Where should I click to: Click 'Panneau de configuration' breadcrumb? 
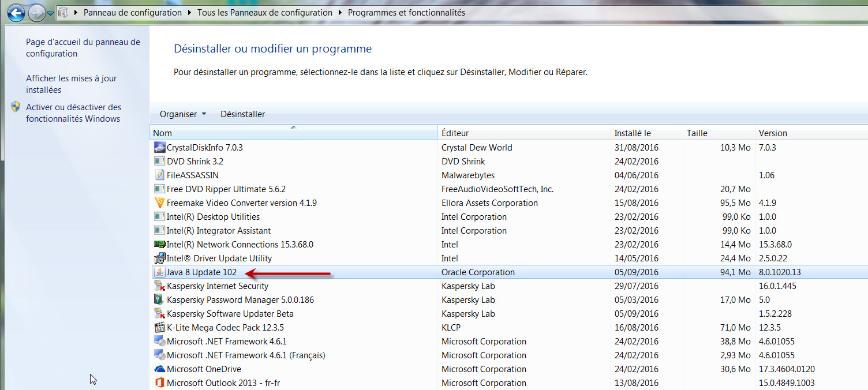pos(133,12)
